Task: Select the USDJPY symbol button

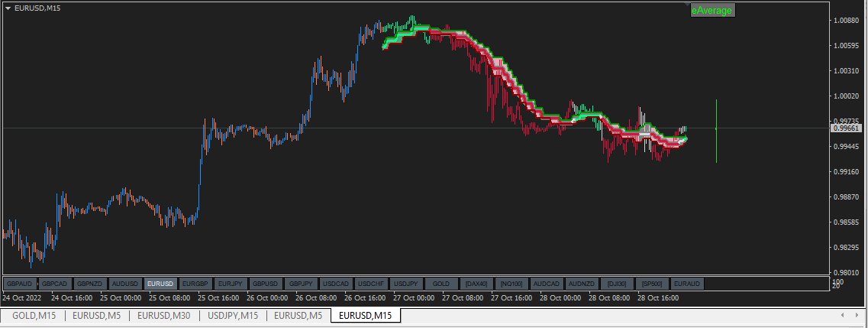Action: [x=406, y=284]
